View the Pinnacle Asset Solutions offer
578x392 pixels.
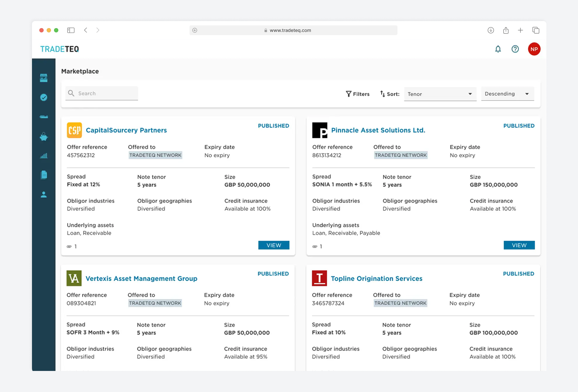519,245
